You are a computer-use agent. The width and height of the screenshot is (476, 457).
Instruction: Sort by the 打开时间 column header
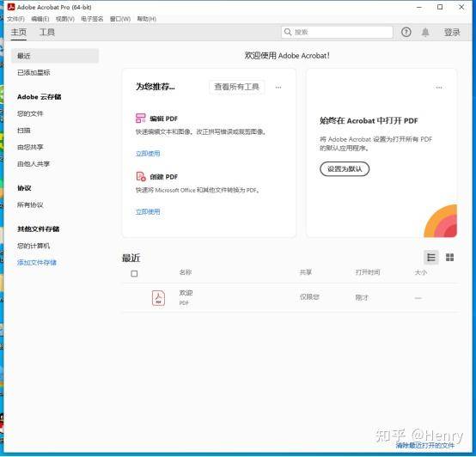(x=368, y=272)
